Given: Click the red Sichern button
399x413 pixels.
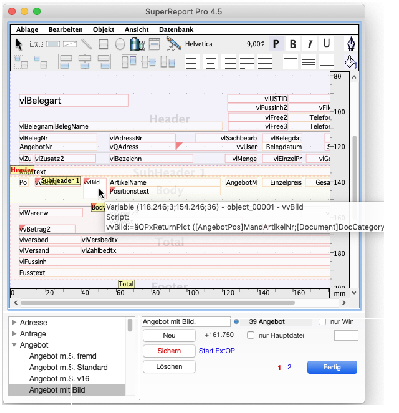Looking at the screenshot, I should tap(169, 351).
